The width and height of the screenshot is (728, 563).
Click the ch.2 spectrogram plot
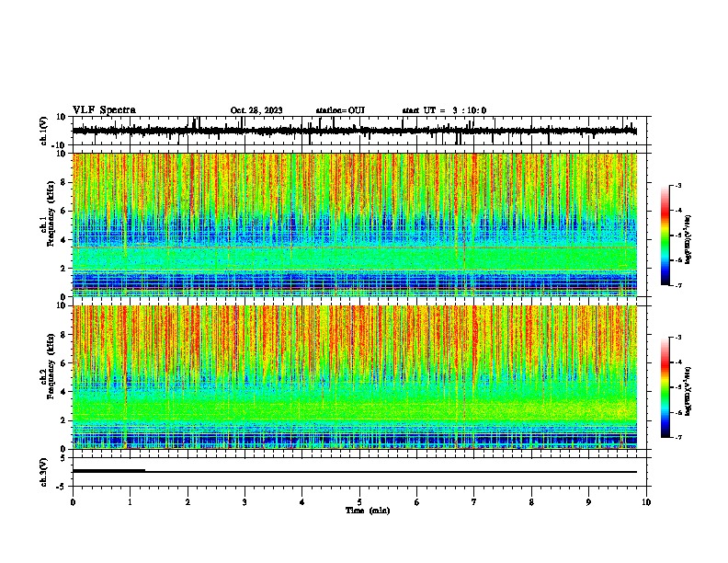click(355, 377)
